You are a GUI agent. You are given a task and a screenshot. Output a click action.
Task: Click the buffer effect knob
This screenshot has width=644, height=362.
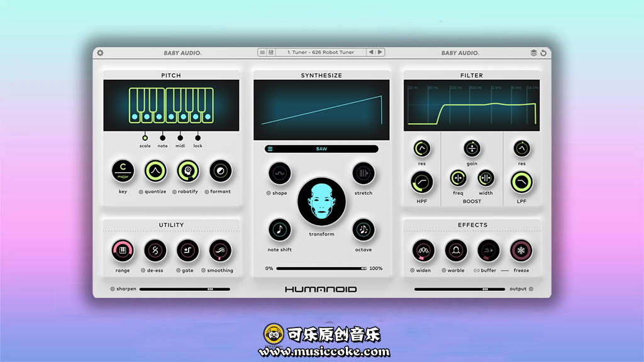pos(488,250)
